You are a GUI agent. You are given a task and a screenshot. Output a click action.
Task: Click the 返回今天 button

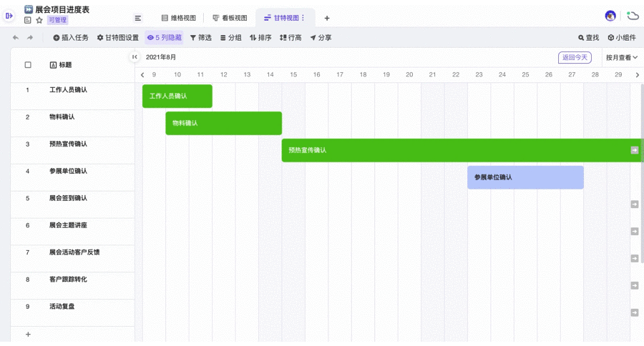[x=575, y=57]
